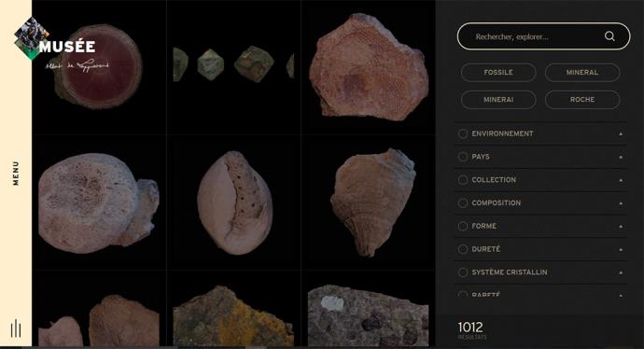
Task: Click the FORME filter label
Action: coord(483,226)
